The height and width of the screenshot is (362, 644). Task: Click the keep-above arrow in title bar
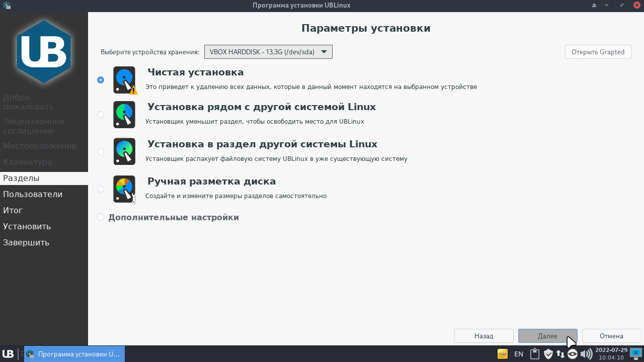594,6
